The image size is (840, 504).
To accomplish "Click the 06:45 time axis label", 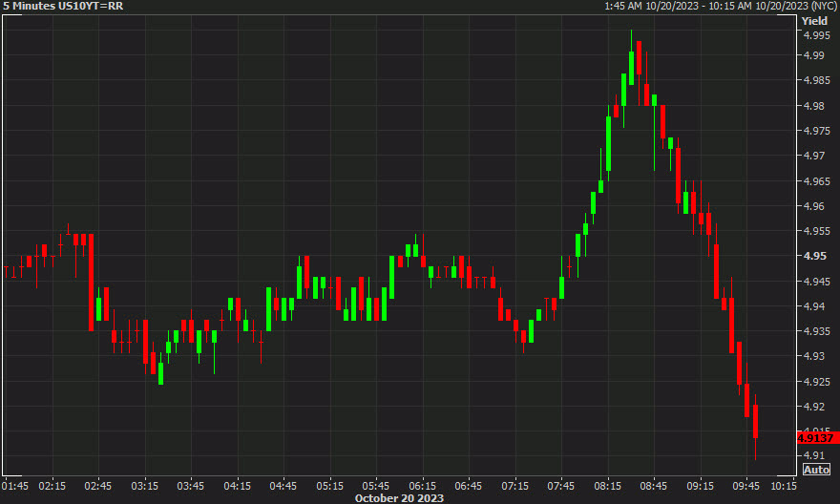I will pyautogui.click(x=469, y=486).
